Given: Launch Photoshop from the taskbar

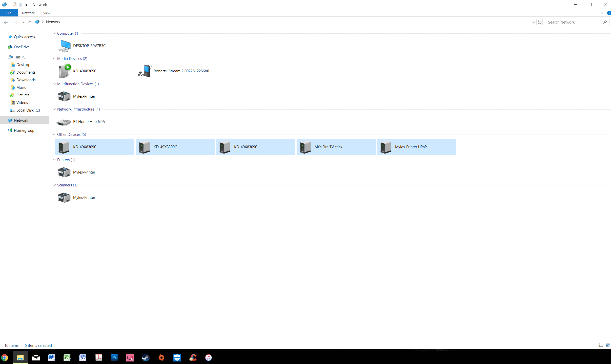Looking at the screenshot, I should (x=114, y=357).
